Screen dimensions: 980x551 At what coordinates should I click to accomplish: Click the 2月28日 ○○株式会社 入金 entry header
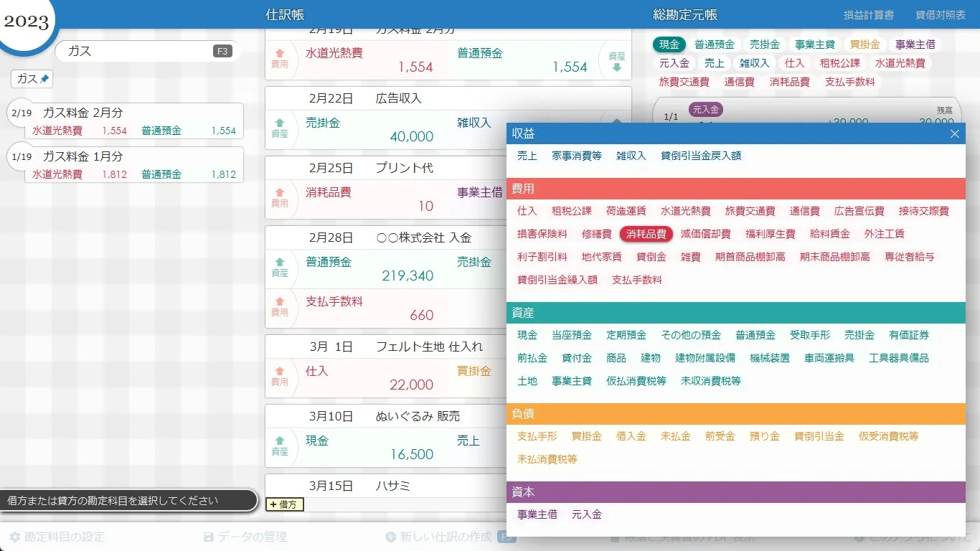click(386, 237)
